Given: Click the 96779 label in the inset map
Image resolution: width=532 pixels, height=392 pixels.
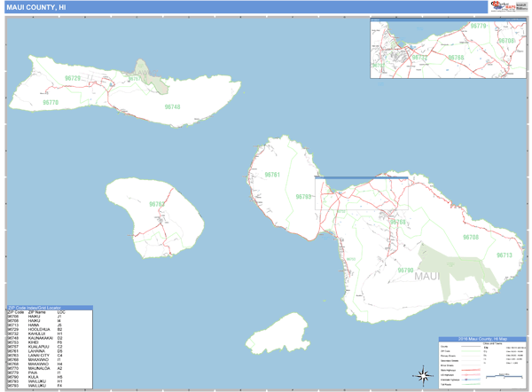Looking at the screenshot, I should point(479,26).
